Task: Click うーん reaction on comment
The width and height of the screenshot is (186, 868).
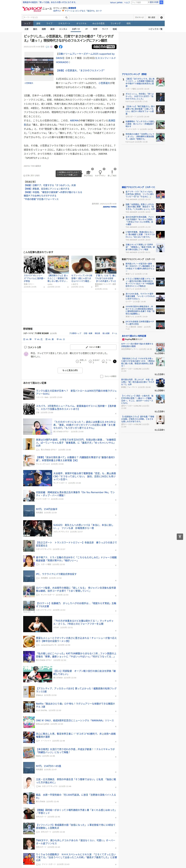Action: (x=103, y=361)
